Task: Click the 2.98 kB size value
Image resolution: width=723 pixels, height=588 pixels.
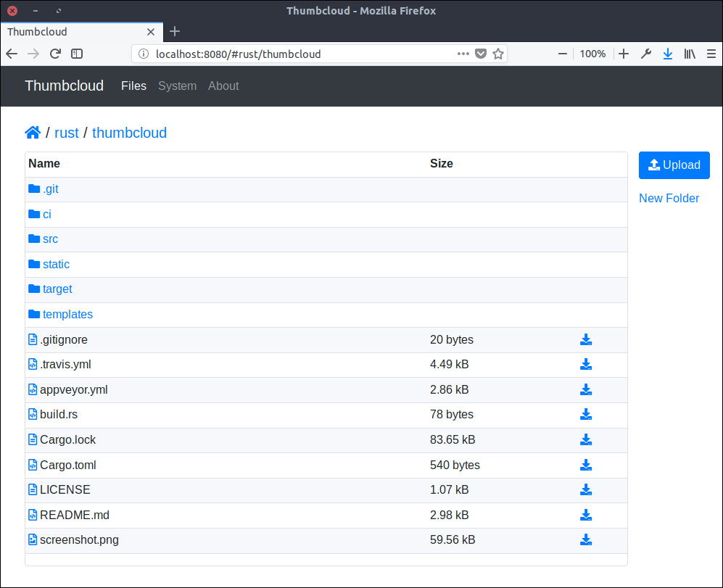Action: tap(449, 515)
